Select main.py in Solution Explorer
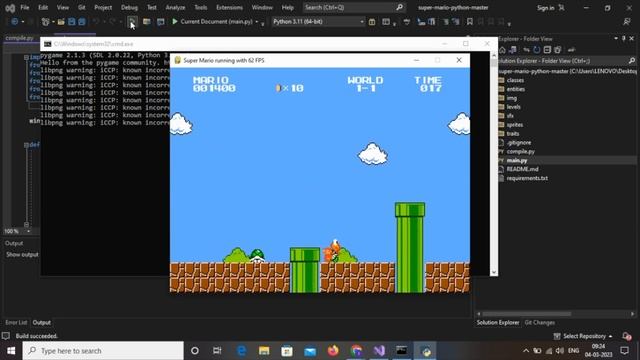Viewport: 640px width, 360px height. click(517, 160)
